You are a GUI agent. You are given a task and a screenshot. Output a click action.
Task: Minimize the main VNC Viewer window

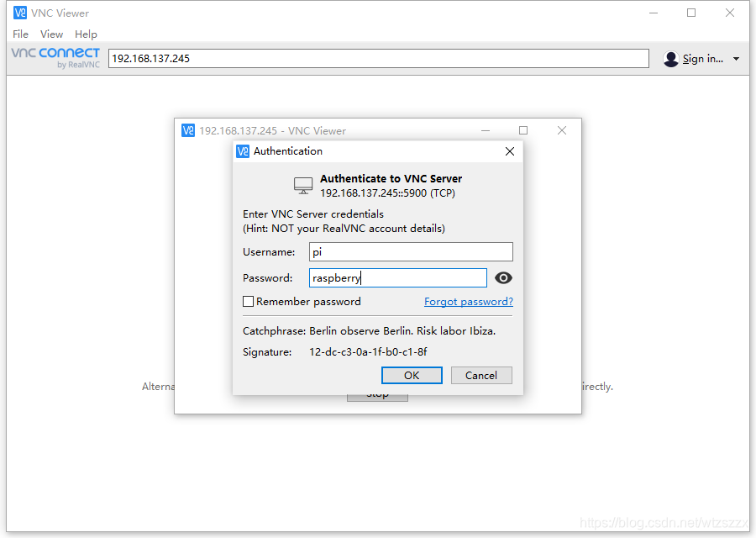(x=654, y=13)
